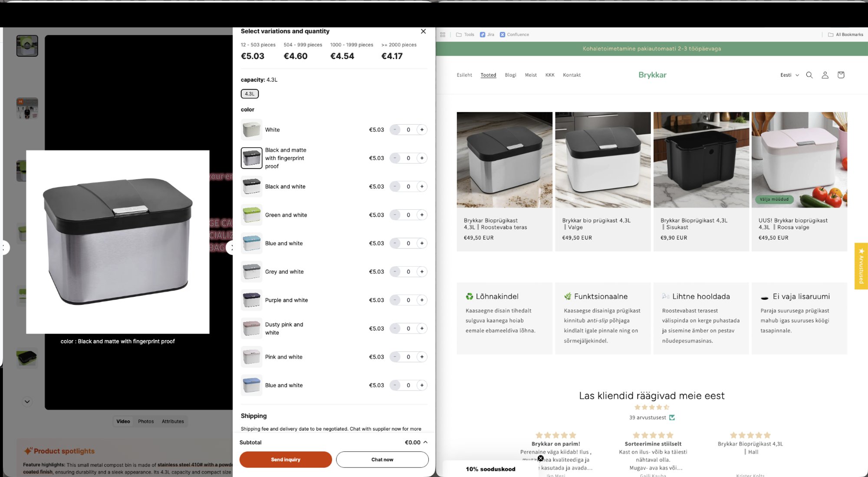Select the 4.3L capacity option
The height and width of the screenshot is (477, 868).
click(x=250, y=93)
